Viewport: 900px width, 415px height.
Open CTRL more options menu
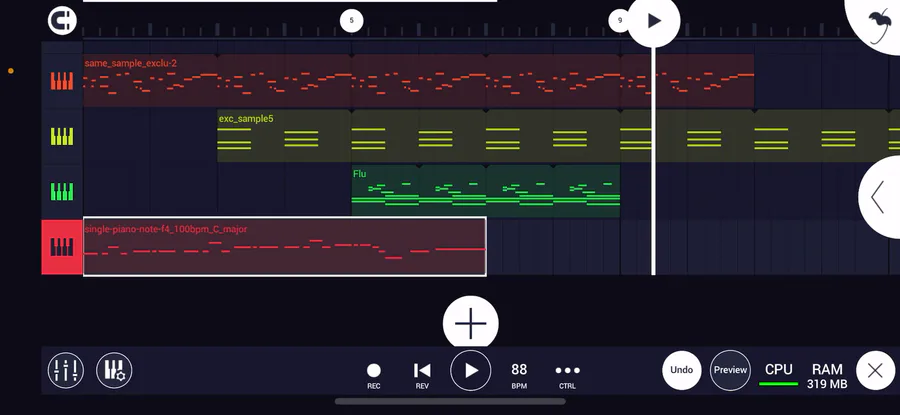tap(568, 375)
